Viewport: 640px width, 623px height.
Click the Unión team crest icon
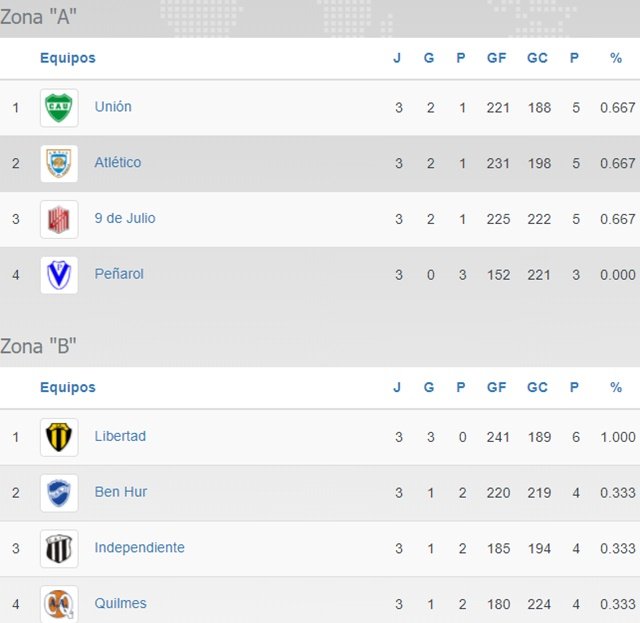click(59, 108)
